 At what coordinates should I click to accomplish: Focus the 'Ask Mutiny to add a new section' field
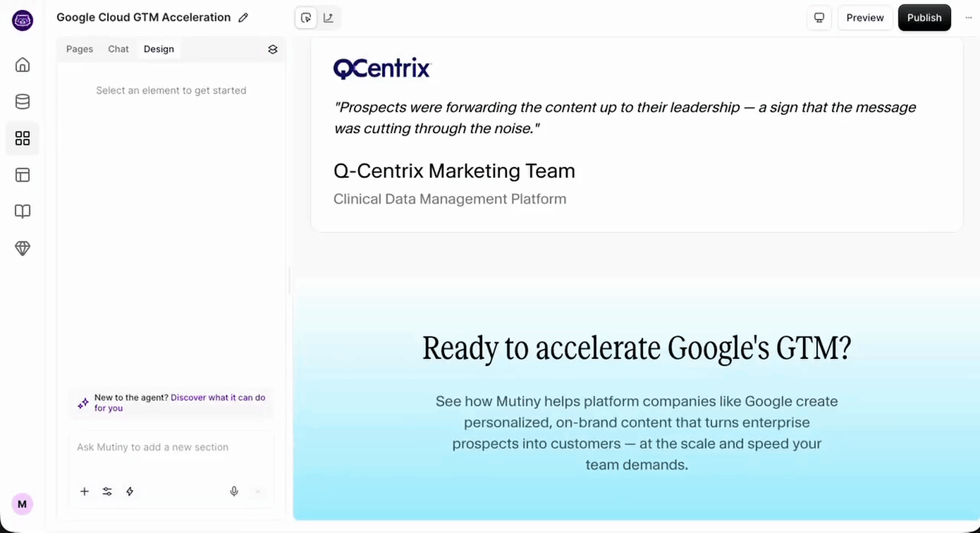[171, 447]
